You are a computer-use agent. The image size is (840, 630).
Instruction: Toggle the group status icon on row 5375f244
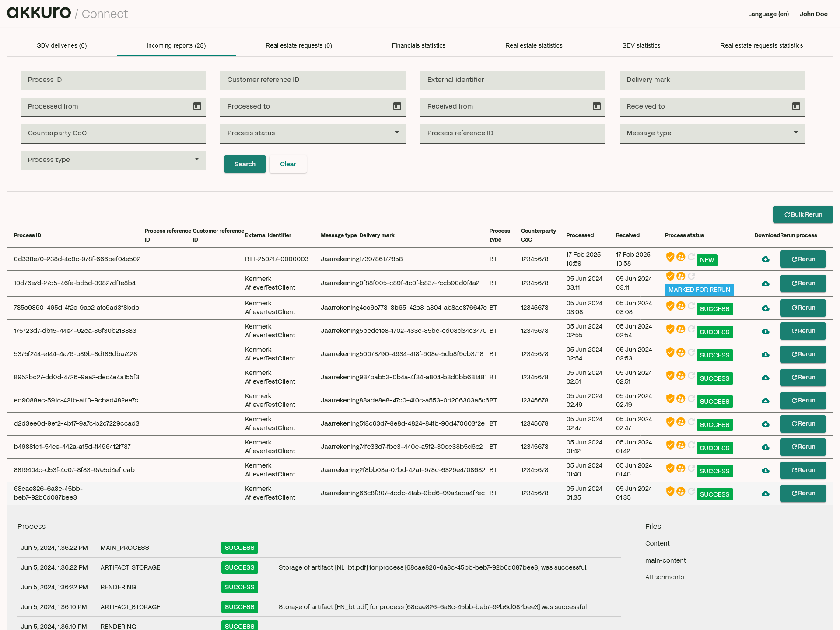pyautogui.click(x=681, y=353)
